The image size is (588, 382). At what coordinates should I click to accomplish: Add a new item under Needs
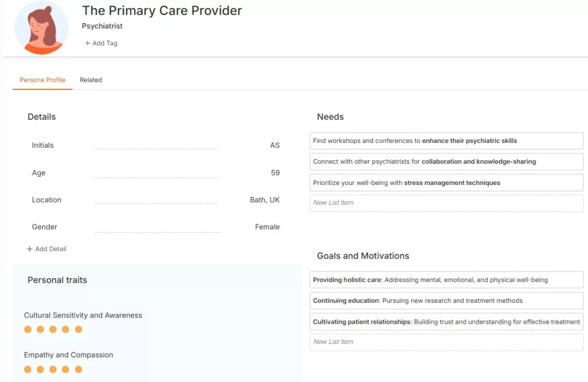pyautogui.click(x=446, y=202)
